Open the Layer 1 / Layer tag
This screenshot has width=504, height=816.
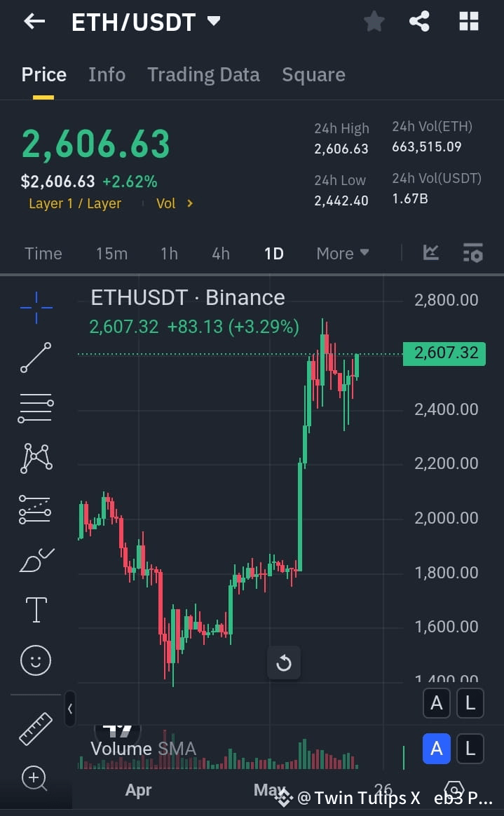coord(75,203)
